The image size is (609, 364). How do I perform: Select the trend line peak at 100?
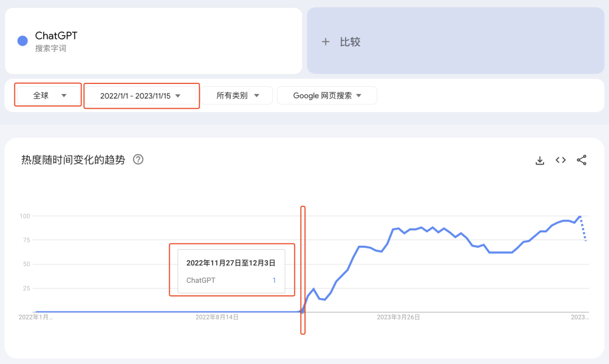pos(580,216)
